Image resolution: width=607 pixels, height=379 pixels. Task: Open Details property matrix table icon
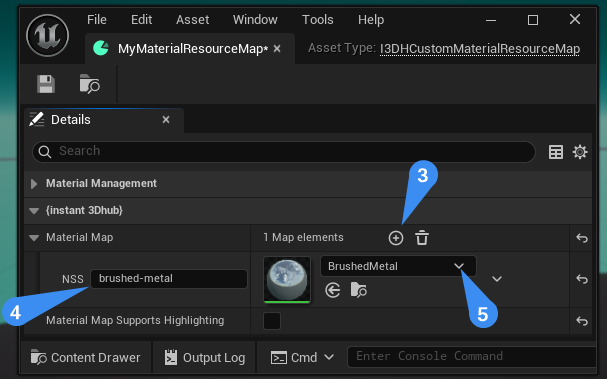[x=556, y=152]
